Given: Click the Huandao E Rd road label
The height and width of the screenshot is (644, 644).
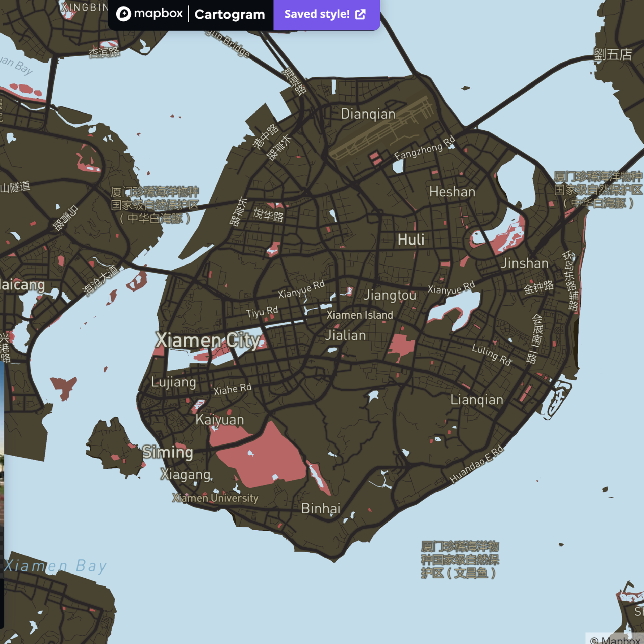Looking at the screenshot, I should [x=476, y=464].
